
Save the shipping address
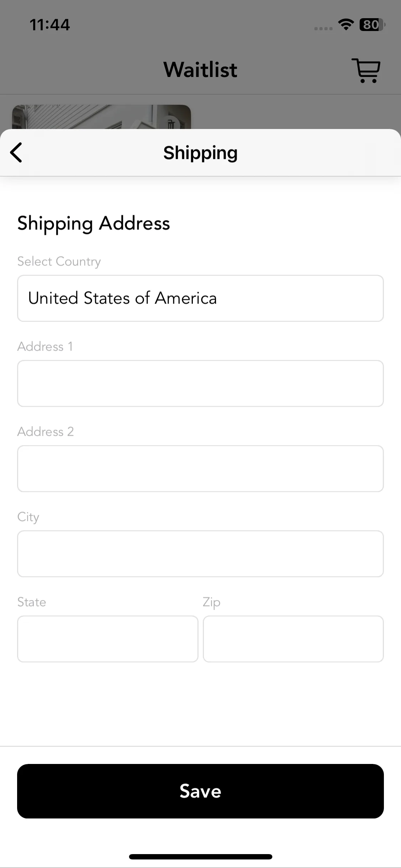tap(200, 791)
